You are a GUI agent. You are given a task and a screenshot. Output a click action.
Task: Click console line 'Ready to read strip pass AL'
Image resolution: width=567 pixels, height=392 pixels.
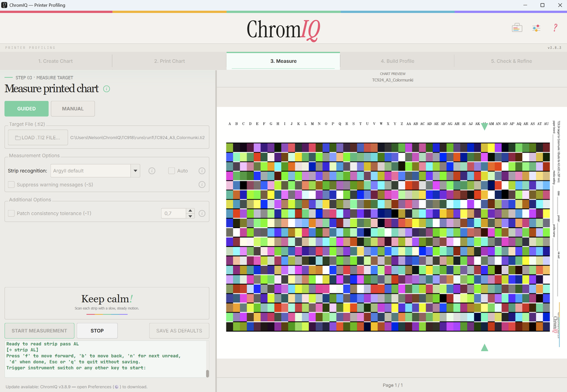coord(43,344)
